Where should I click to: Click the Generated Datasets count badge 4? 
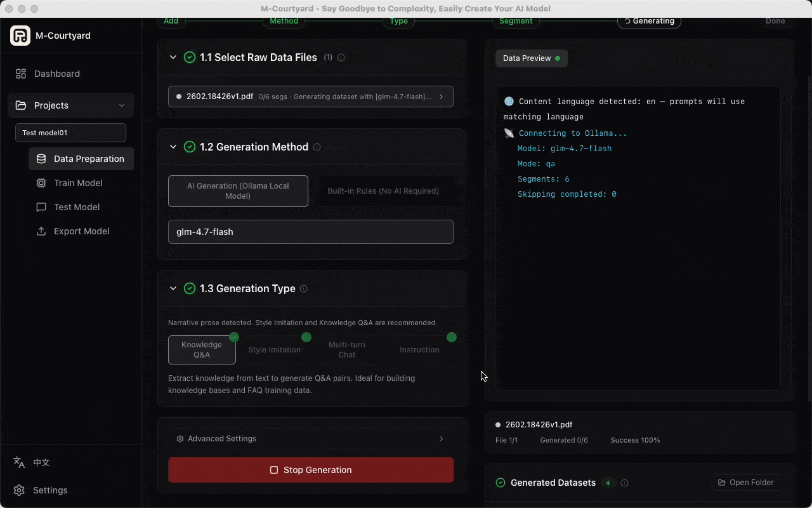point(608,483)
